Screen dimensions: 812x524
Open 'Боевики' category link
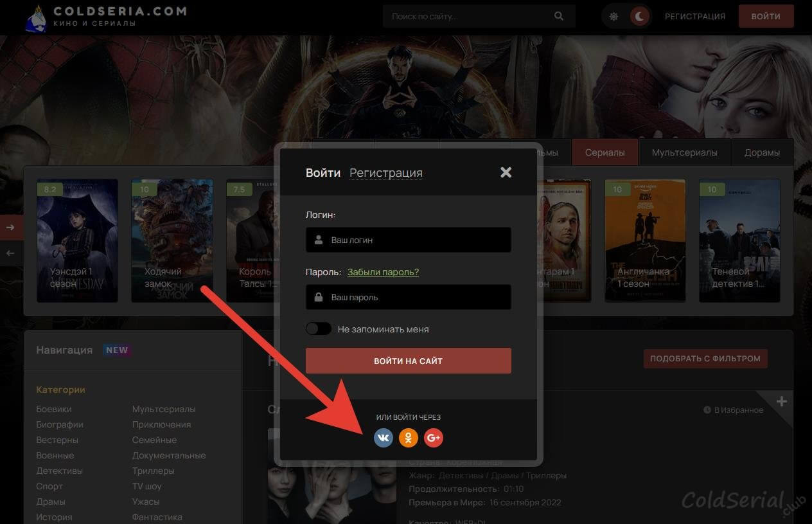[54, 409]
